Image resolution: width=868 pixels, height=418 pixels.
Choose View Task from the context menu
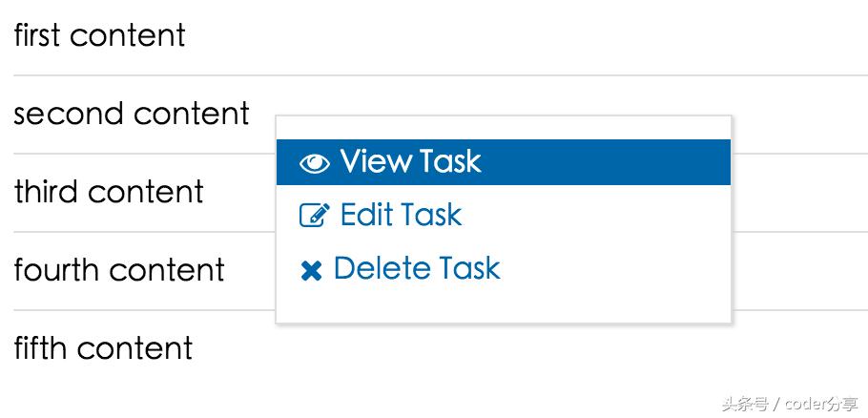coord(410,162)
